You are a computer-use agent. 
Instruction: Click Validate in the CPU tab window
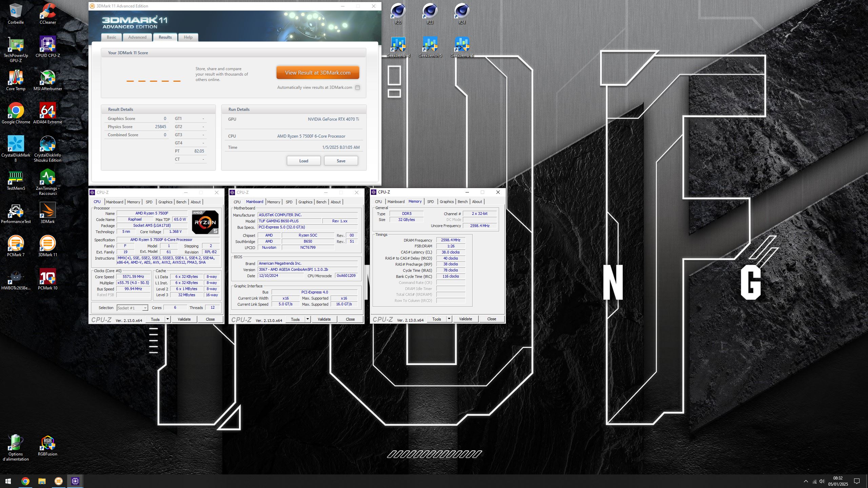click(184, 319)
